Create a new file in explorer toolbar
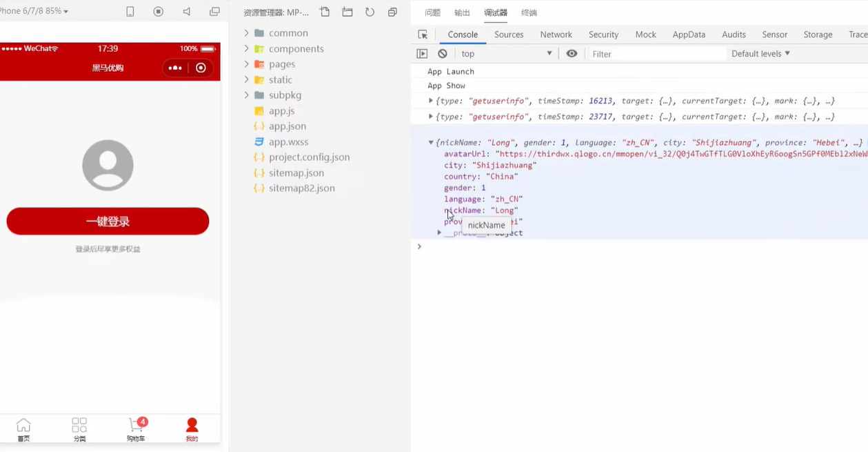868x452 pixels. (x=325, y=12)
